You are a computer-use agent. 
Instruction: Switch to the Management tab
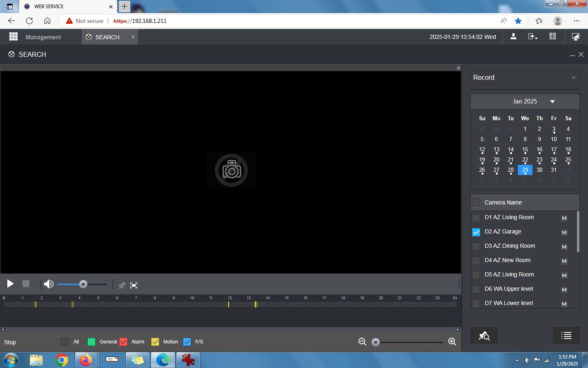click(43, 37)
